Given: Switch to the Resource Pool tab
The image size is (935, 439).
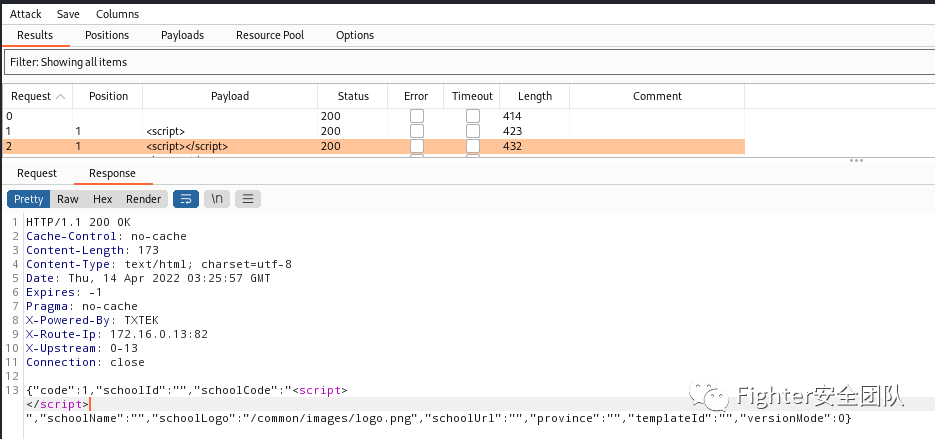Looking at the screenshot, I should (x=269, y=35).
